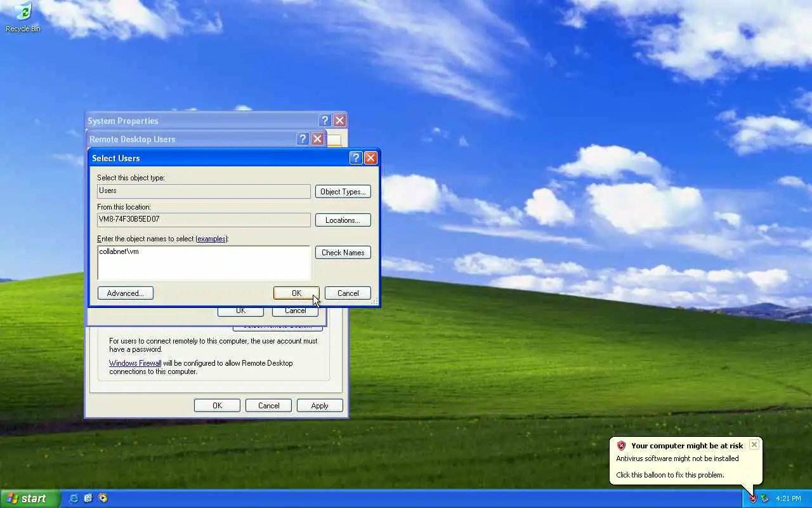Open the Recycle Bin desktop icon
Image resolution: width=812 pixels, height=508 pixels.
pos(23,17)
